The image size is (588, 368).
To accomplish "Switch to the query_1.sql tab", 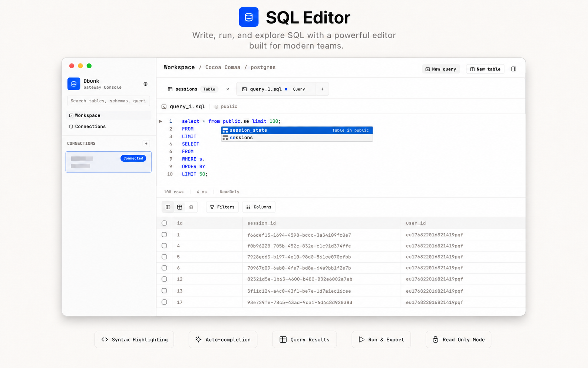I will (x=276, y=89).
